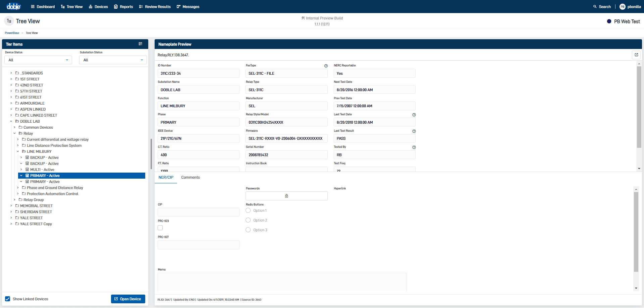Toggle Show Linked Devices checkbox
This screenshot has height=308, width=644.
click(x=7, y=299)
